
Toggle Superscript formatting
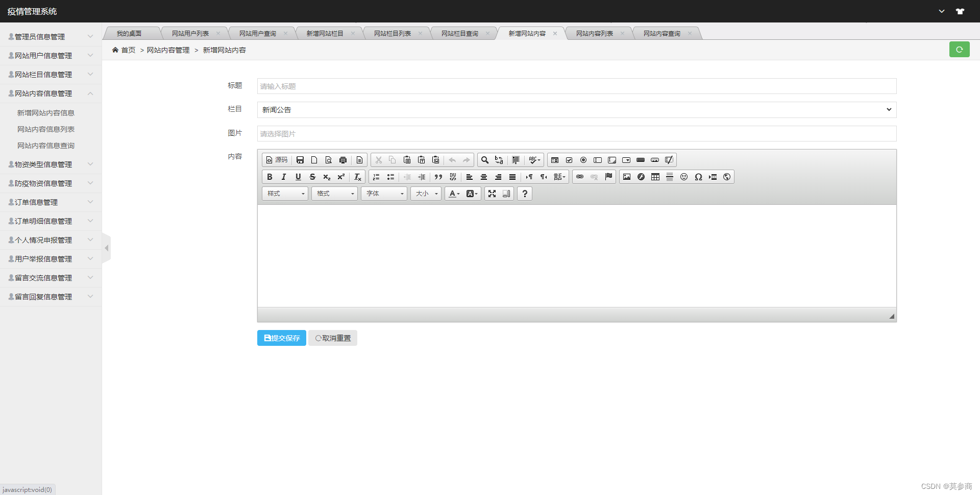pos(341,177)
